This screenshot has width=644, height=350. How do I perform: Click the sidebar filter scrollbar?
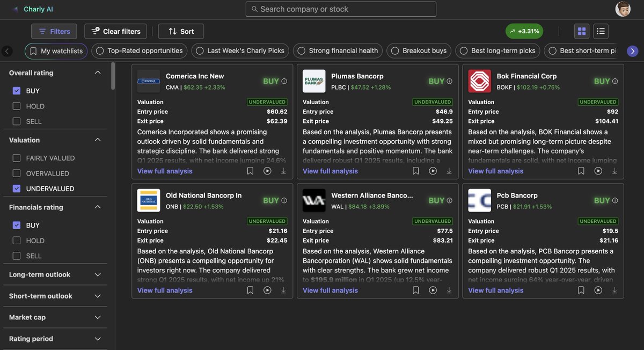click(113, 76)
